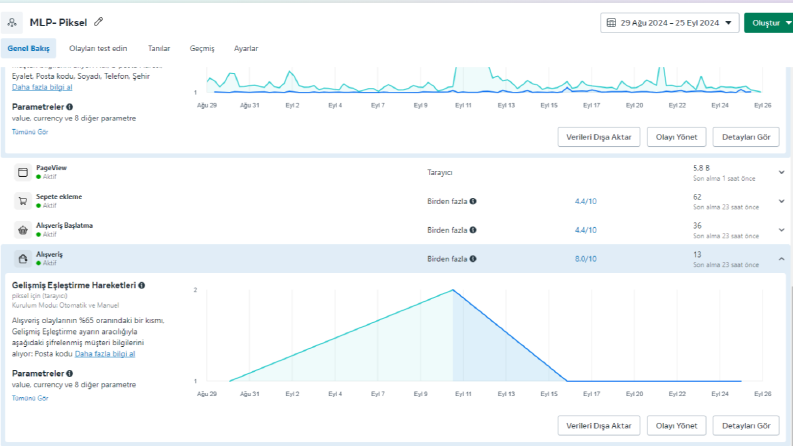The width and height of the screenshot is (793, 446).
Task: Click info icon next to Gelişmiş Eşleştirme Hareketleri
Action: 142,285
